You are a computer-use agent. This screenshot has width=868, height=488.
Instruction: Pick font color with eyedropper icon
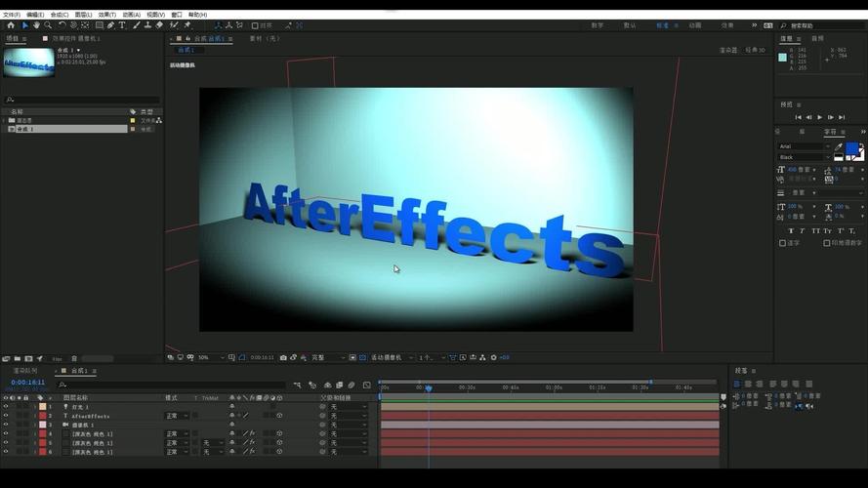pyautogui.click(x=838, y=146)
